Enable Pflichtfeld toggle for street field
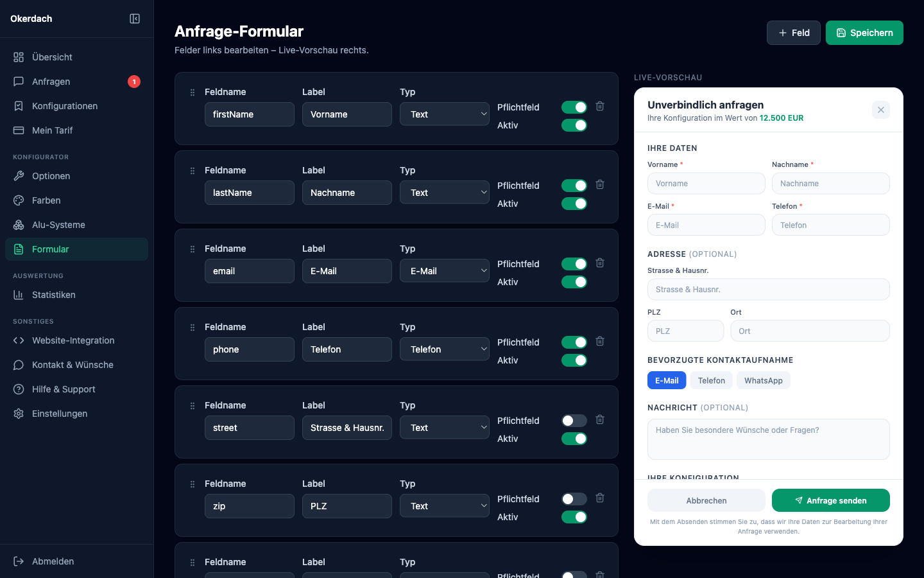 coord(574,420)
